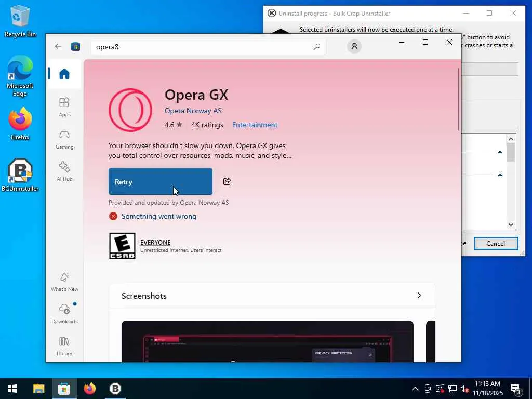
Task: Open the Windows Start menu
Action: click(12, 389)
